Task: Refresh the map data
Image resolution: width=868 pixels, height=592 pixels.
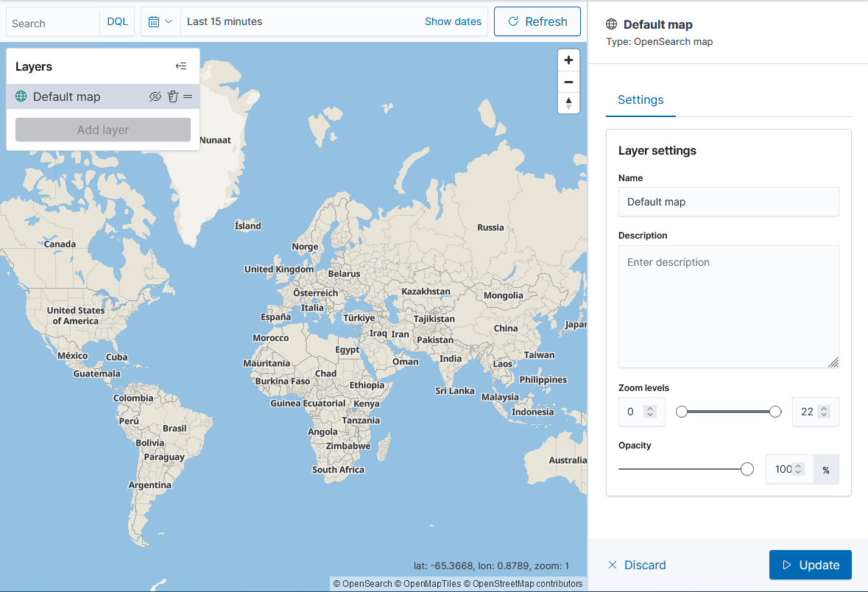Action: tap(537, 22)
